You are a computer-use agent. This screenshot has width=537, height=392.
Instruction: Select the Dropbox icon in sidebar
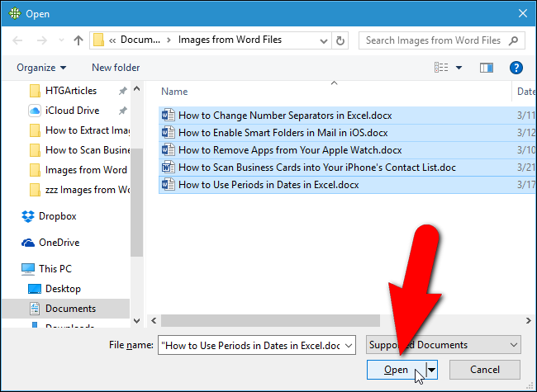pos(28,216)
